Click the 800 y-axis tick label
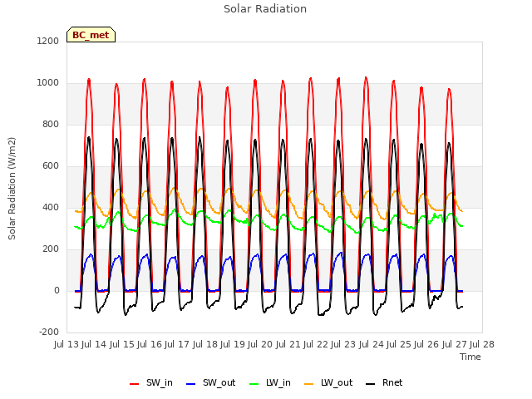 click(51, 124)
